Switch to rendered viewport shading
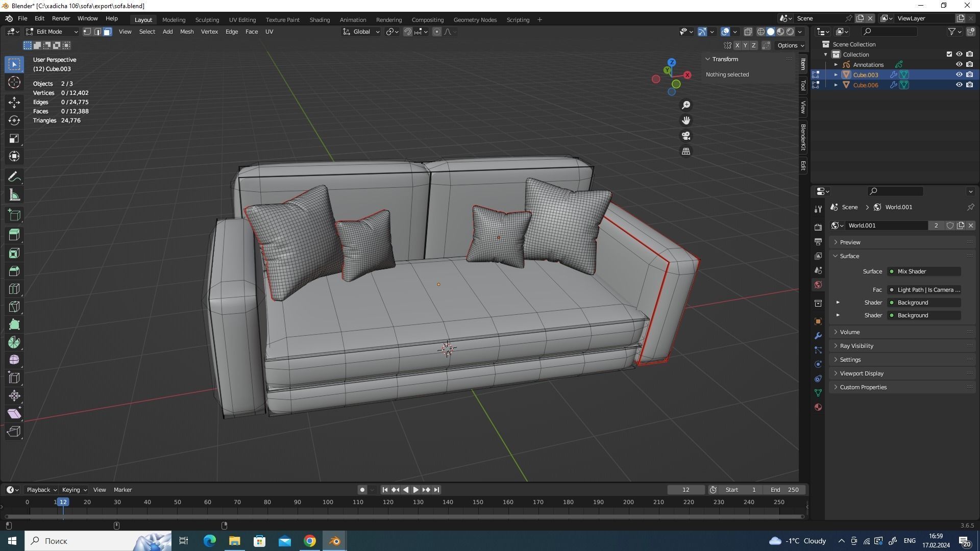 (x=790, y=32)
